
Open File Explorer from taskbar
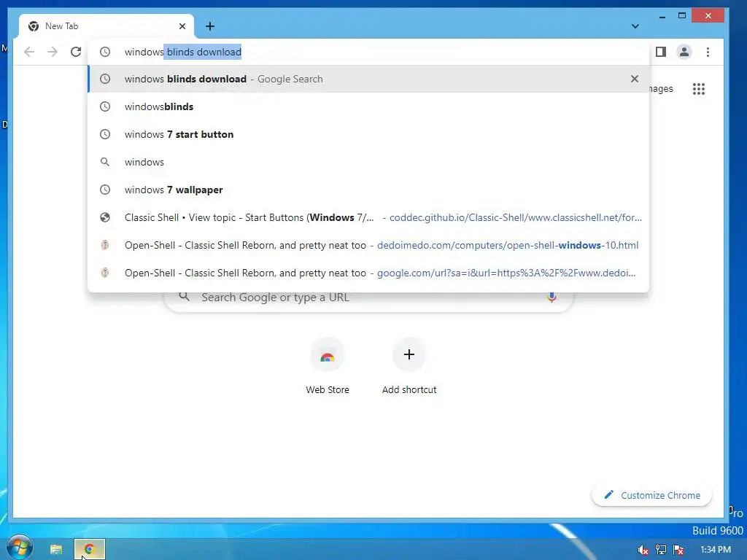coord(56,549)
